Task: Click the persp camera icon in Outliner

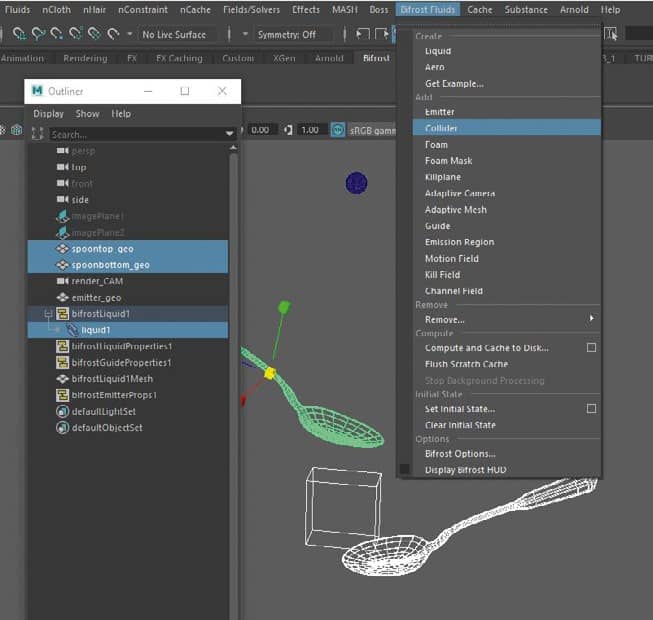Action: 62,151
